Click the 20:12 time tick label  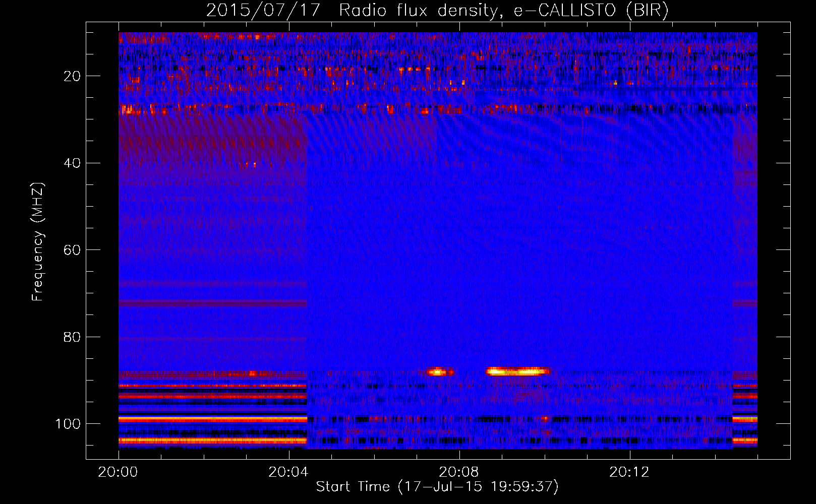pyautogui.click(x=629, y=472)
